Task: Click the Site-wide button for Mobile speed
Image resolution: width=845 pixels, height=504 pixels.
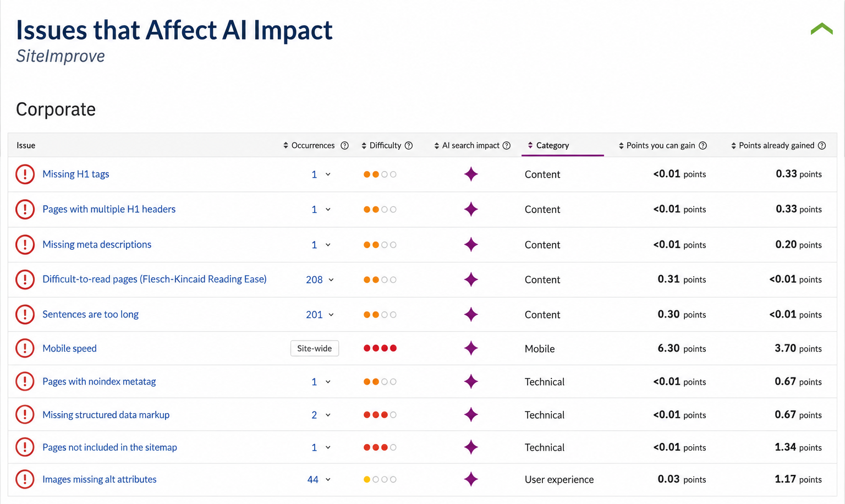Action: (315, 348)
